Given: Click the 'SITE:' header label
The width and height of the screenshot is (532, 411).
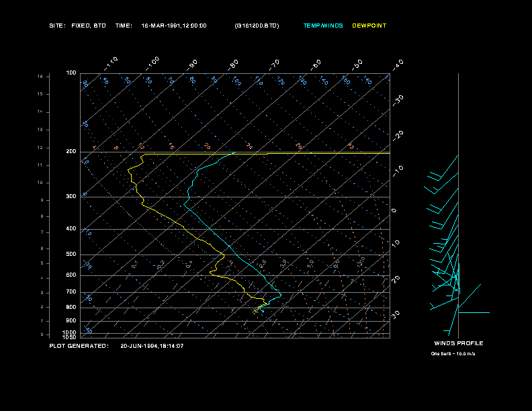Looking at the screenshot, I should click(x=57, y=26).
